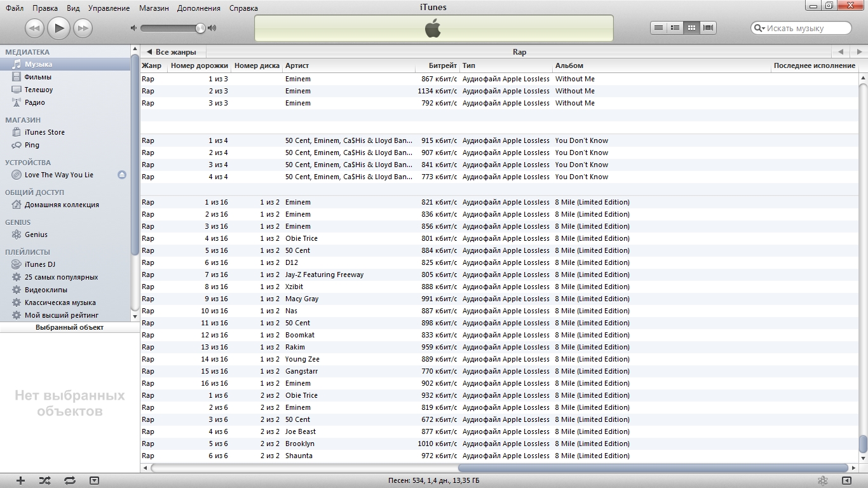The image size is (868, 488).
Task: Select Музыка in the library sidebar
Action: click(65, 64)
